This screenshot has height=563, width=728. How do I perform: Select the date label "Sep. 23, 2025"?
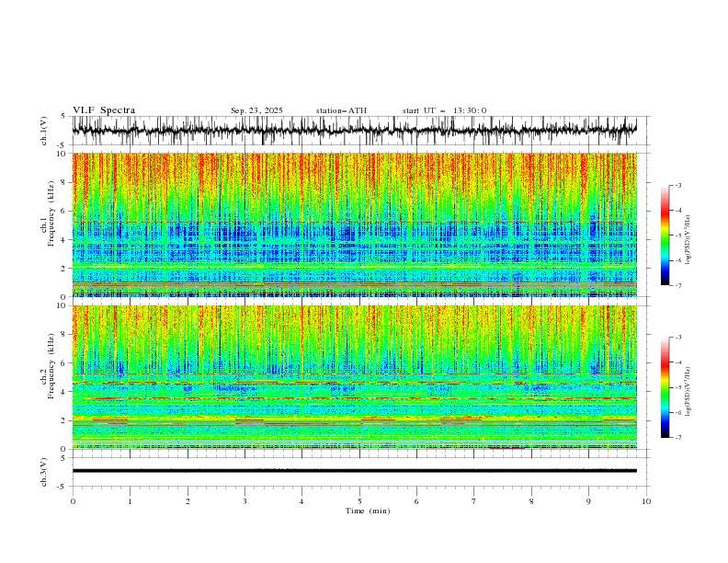256,110
